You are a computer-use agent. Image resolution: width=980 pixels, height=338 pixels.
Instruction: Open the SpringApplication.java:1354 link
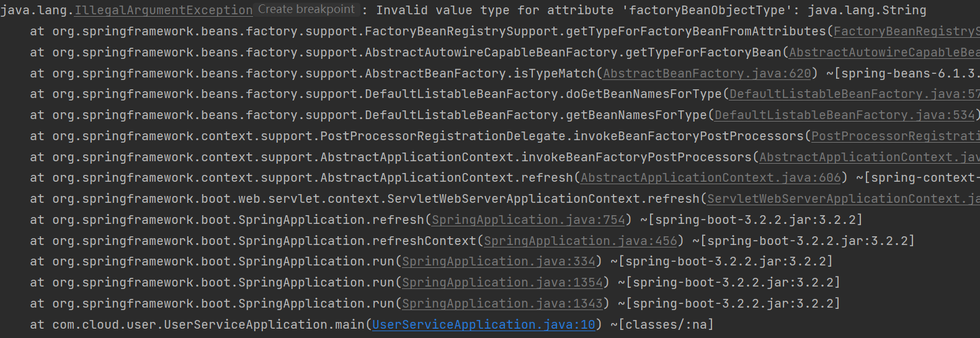click(x=502, y=283)
